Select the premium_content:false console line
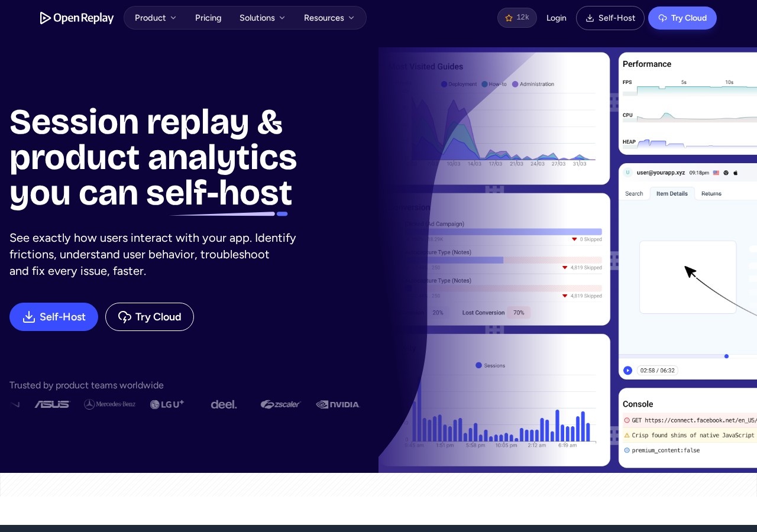The width and height of the screenshot is (757, 532). pos(665,450)
